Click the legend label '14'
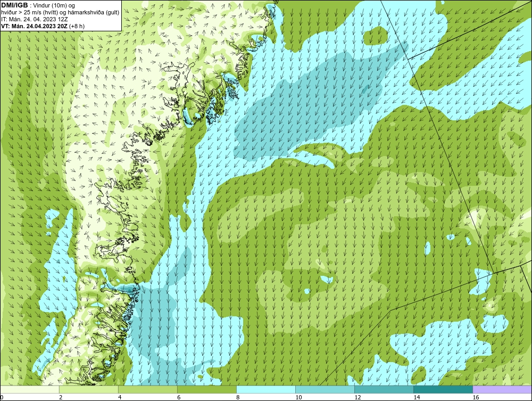 pyautogui.click(x=417, y=397)
